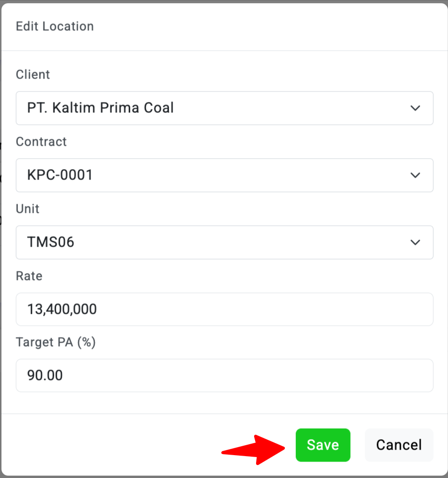Viewport: 448px width, 478px height.
Task: Expand the KPC-0001 contract selector
Action: [x=224, y=175]
